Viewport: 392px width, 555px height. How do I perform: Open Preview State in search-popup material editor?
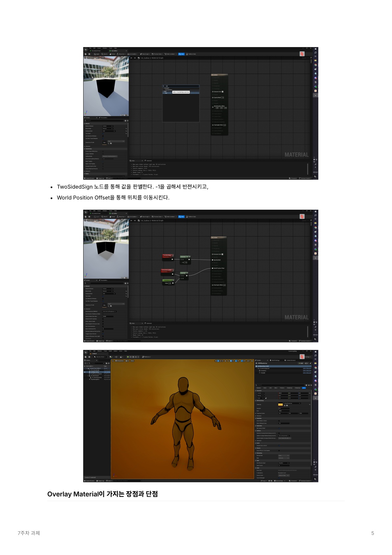pos(157,54)
